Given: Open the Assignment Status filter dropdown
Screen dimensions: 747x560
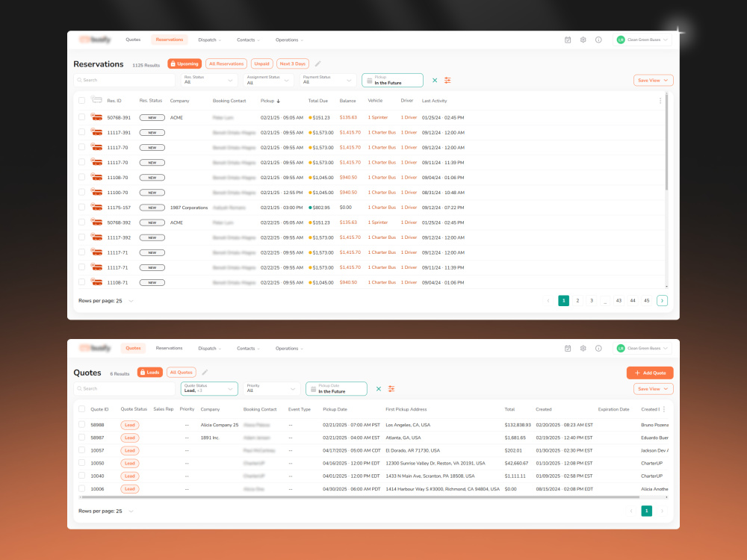Looking at the screenshot, I should tap(268, 81).
